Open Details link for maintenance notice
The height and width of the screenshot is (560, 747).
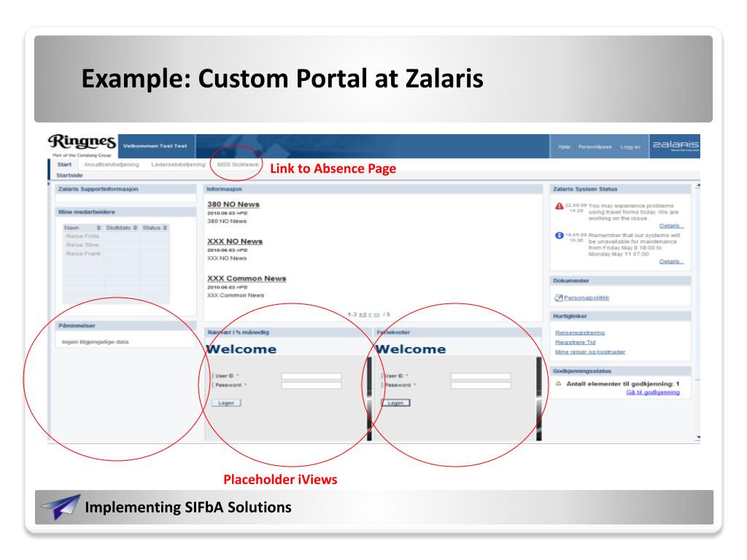pos(672,262)
